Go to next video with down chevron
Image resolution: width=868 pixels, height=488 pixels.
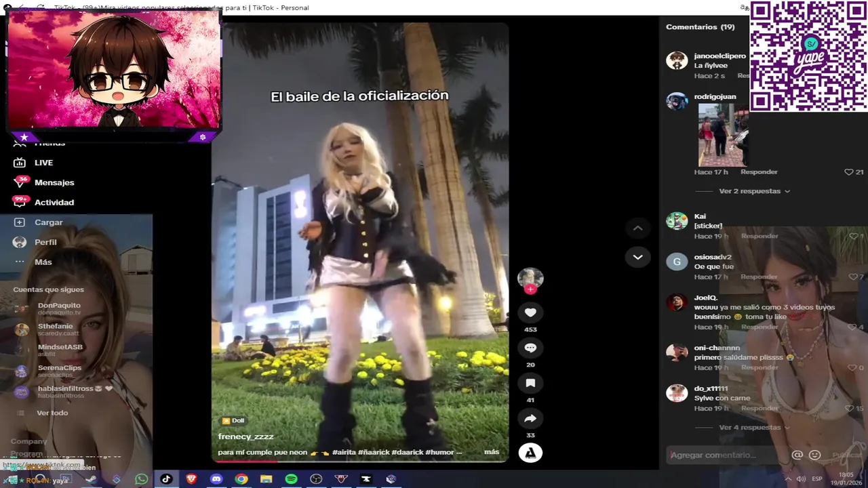pyautogui.click(x=637, y=257)
